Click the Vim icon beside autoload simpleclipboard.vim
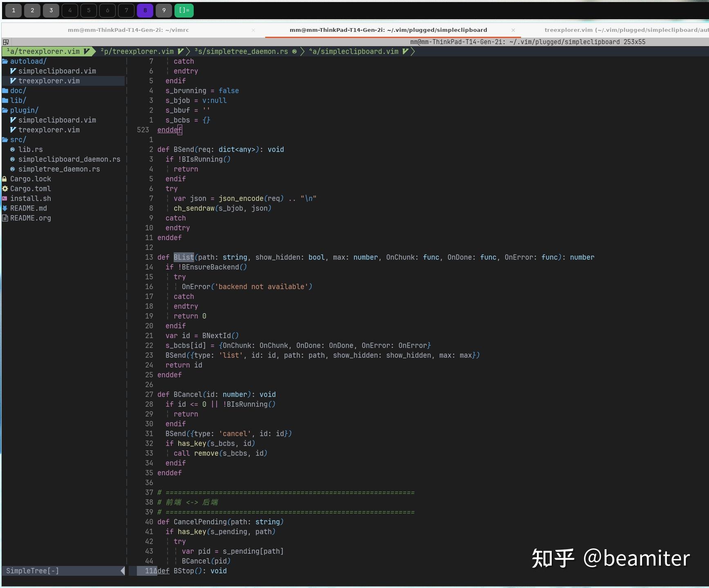The width and height of the screenshot is (709, 588). point(13,71)
